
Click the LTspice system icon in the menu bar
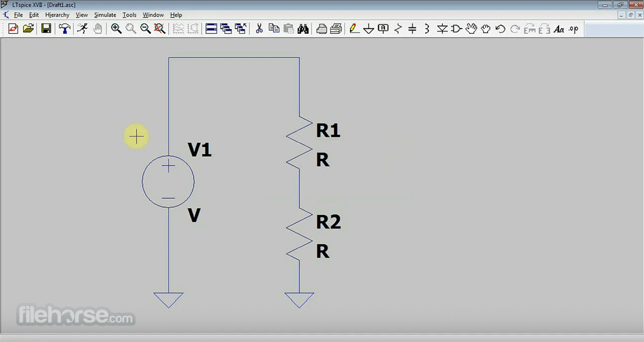[x=6, y=15]
